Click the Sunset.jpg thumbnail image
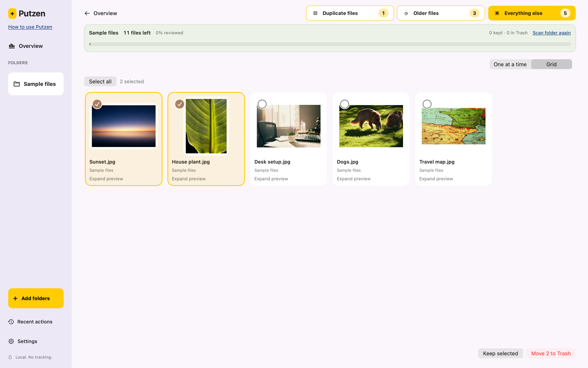The height and width of the screenshot is (368, 588). tap(124, 126)
